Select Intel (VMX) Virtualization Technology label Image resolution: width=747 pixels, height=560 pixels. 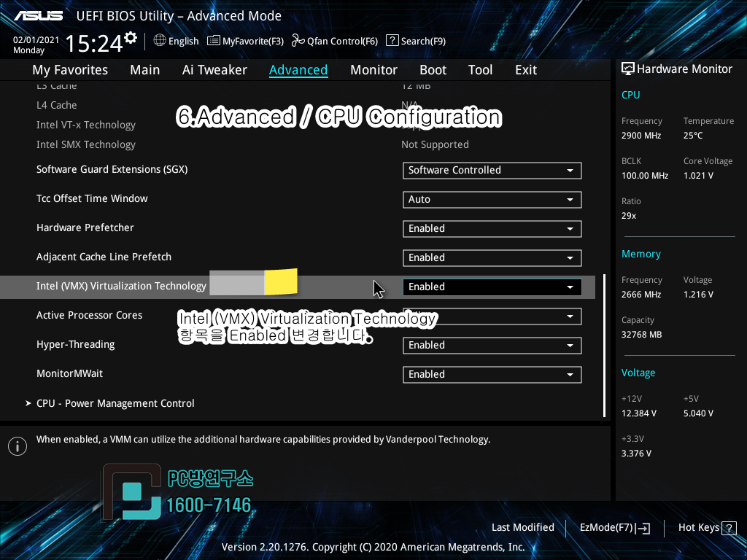click(x=121, y=286)
